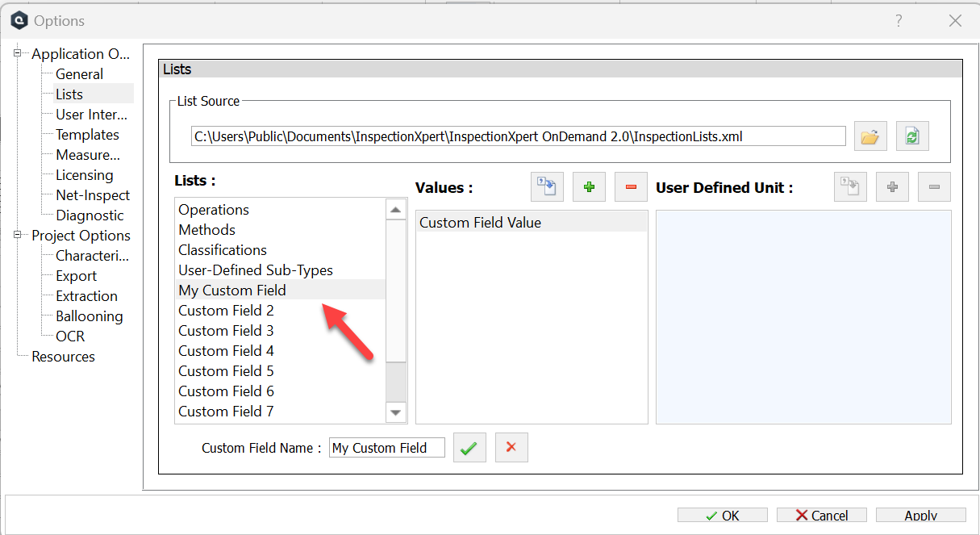Cancel Custom Field Name edit with the red X
The height and width of the screenshot is (535, 980).
pos(511,447)
